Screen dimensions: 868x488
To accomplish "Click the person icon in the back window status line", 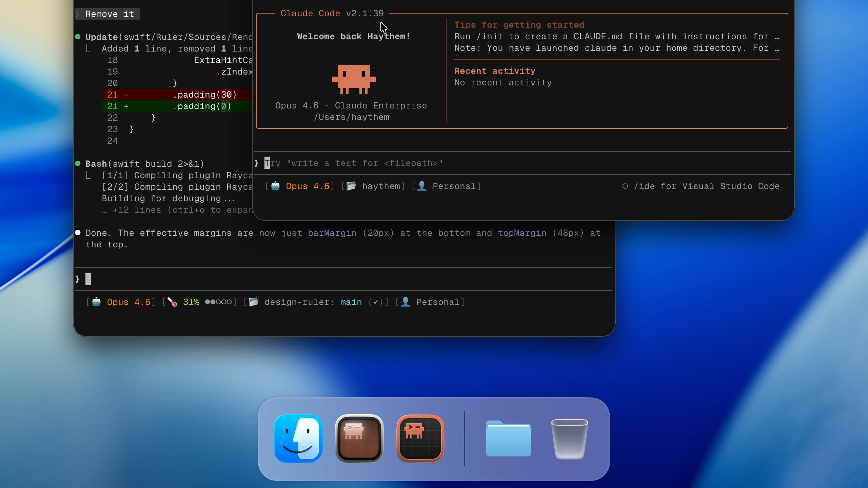I will tap(406, 302).
